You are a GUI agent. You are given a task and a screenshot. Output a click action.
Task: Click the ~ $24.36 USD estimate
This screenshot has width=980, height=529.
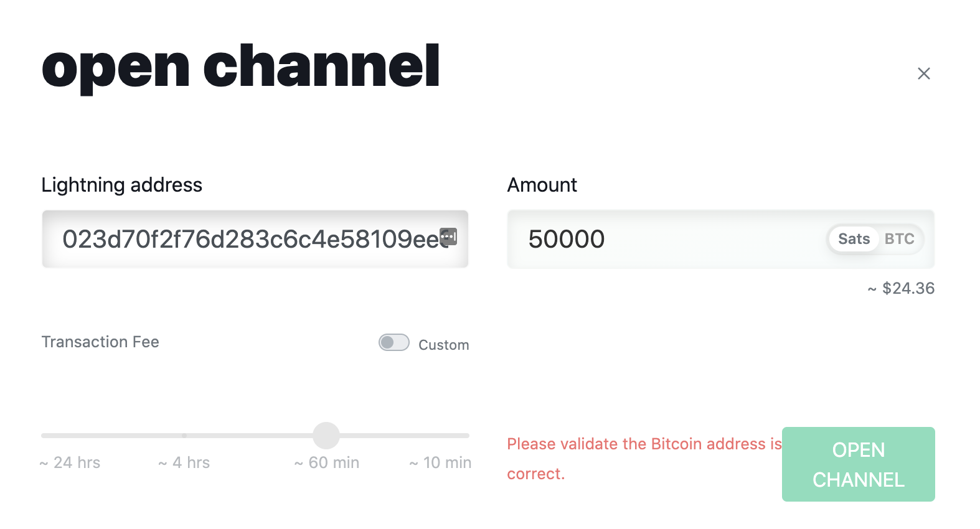[x=900, y=288]
